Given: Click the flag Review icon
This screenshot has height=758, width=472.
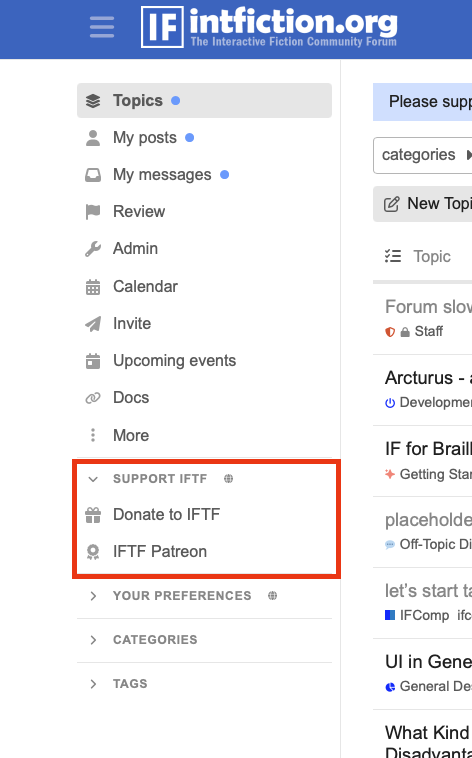Looking at the screenshot, I should (93, 211).
